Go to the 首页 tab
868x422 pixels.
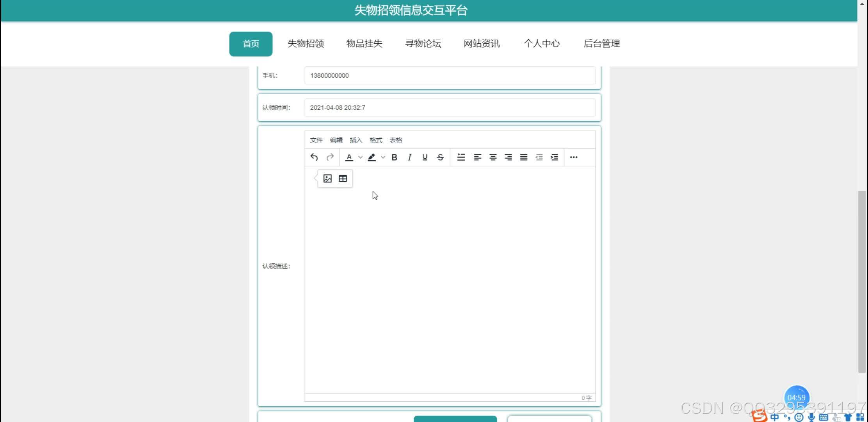point(251,44)
